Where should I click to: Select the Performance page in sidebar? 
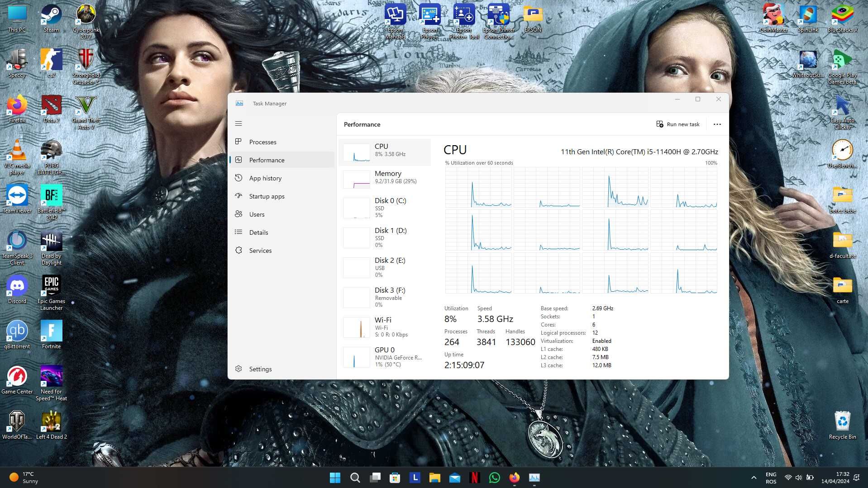[282, 160]
